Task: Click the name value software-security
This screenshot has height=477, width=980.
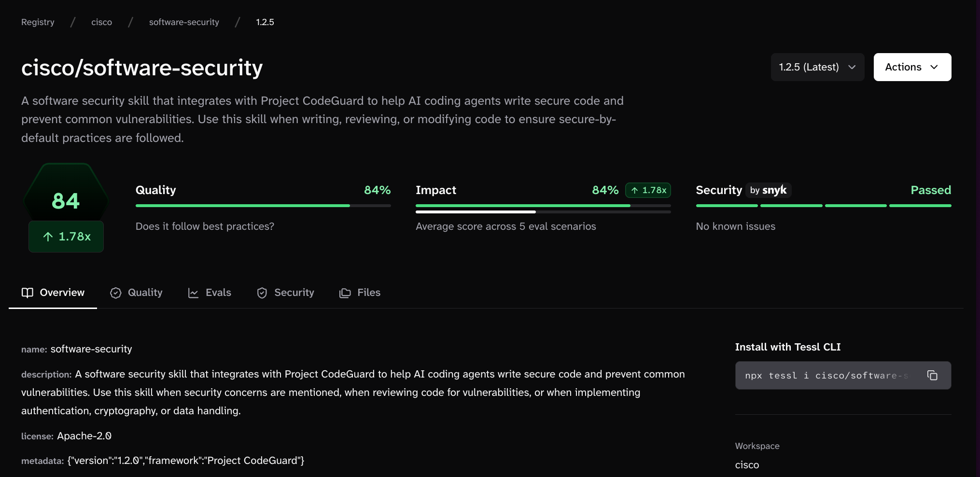Action: (91, 349)
